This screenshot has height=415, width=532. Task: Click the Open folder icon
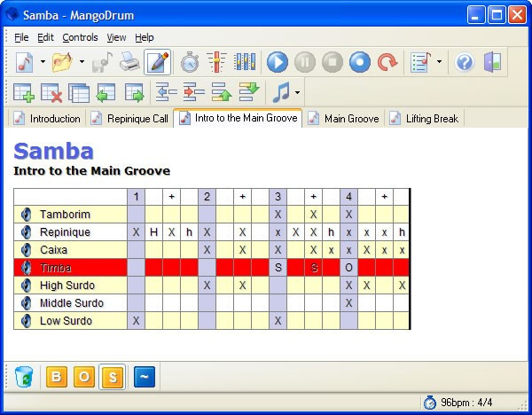(63, 62)
